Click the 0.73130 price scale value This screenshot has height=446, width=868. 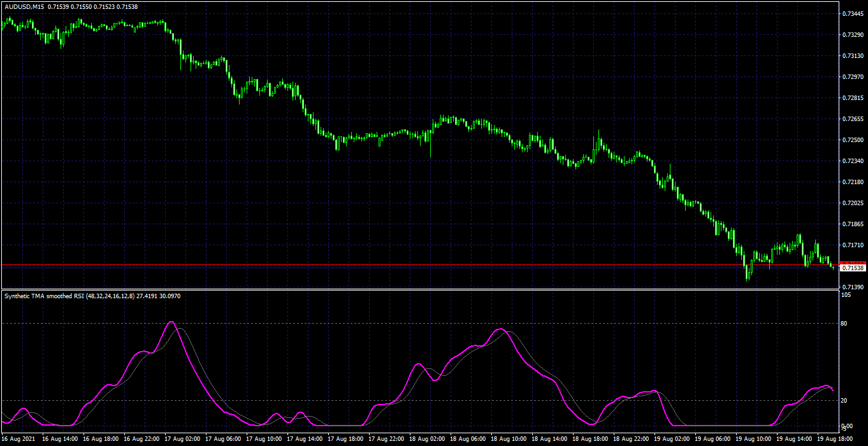click(853, 55)
